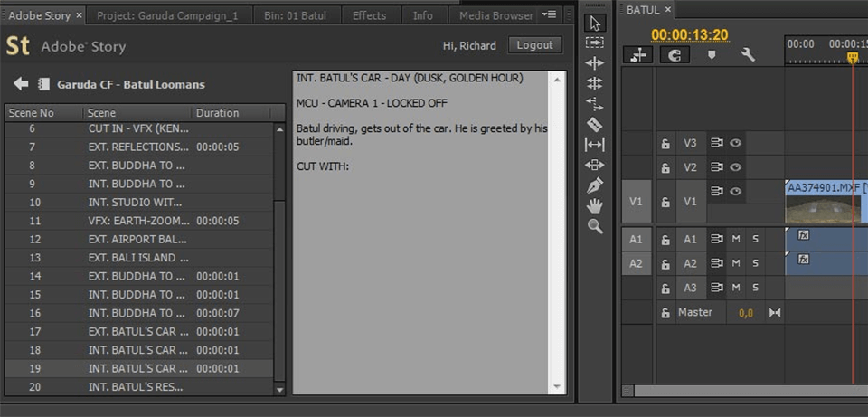The height and width of the screenshot is (417, 868).
Task: Click the 00:00:13:20 playhead timecode
Action: click(689, 35)
